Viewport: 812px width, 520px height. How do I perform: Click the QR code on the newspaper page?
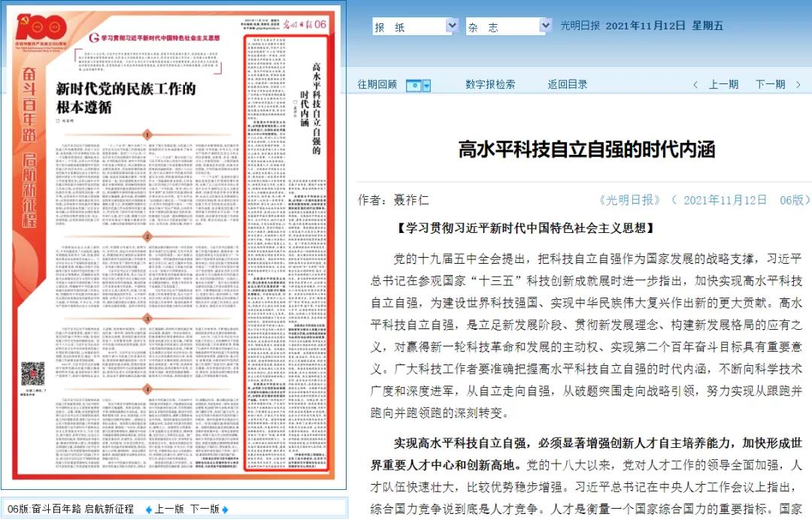32,374
